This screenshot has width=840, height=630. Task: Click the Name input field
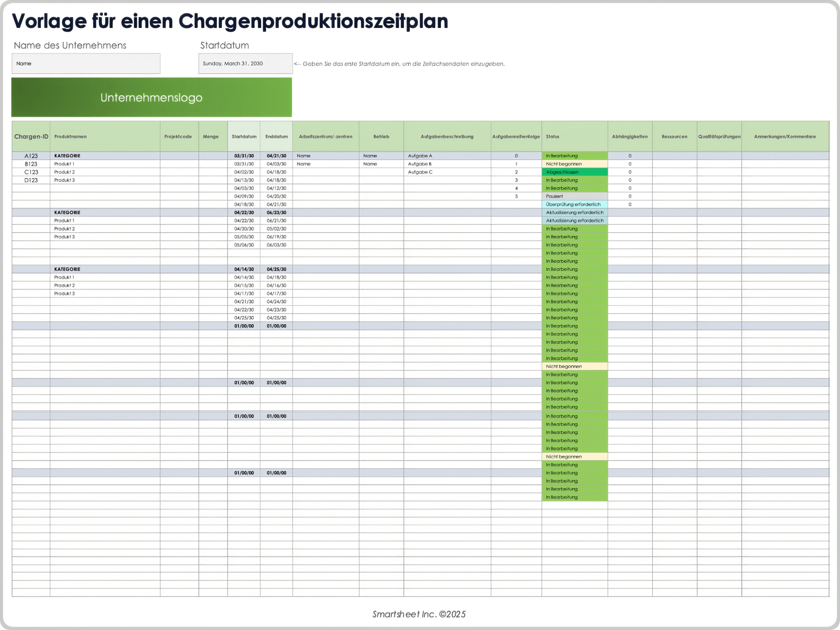point(86,63)
